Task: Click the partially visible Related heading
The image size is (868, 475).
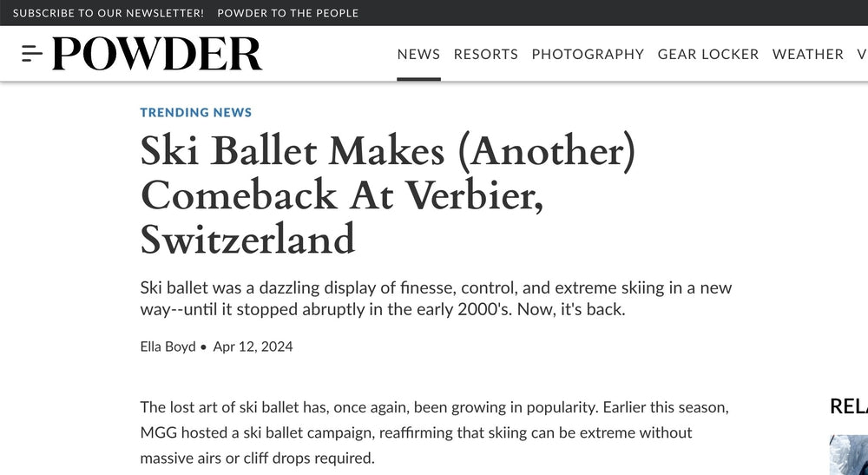Action: coord(849,406)
